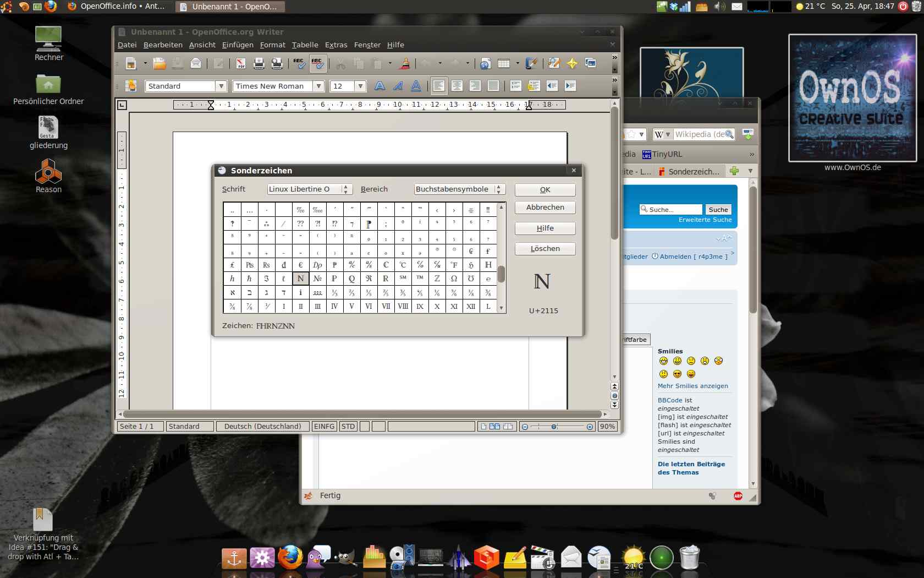
Task: Click the Increase Indent icon
Action: point(570,86)
